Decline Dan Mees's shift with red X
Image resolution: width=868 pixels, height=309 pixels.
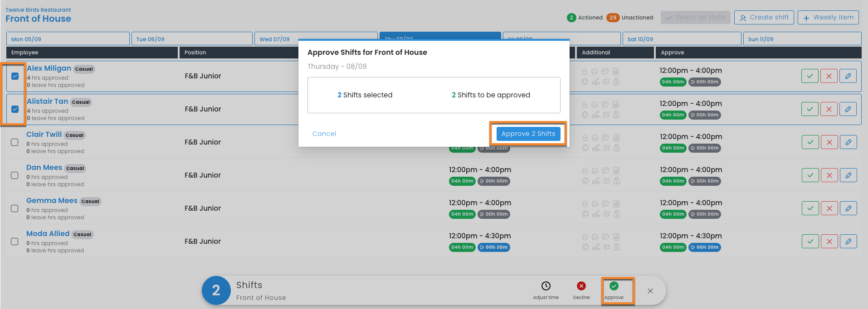pos(829,175)
